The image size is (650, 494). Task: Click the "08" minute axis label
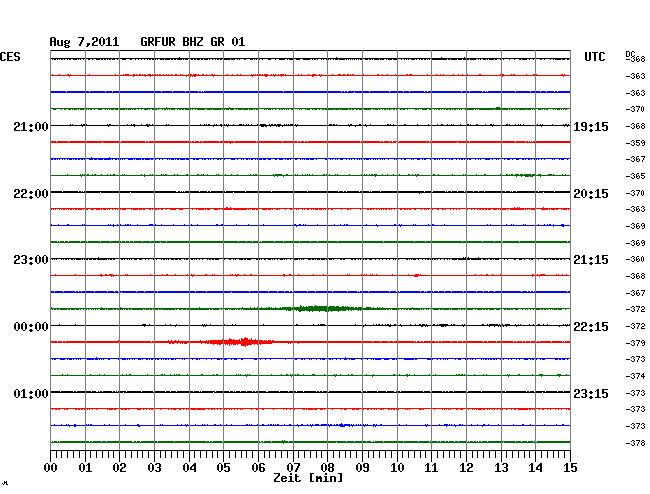click(x=327, y=468)
